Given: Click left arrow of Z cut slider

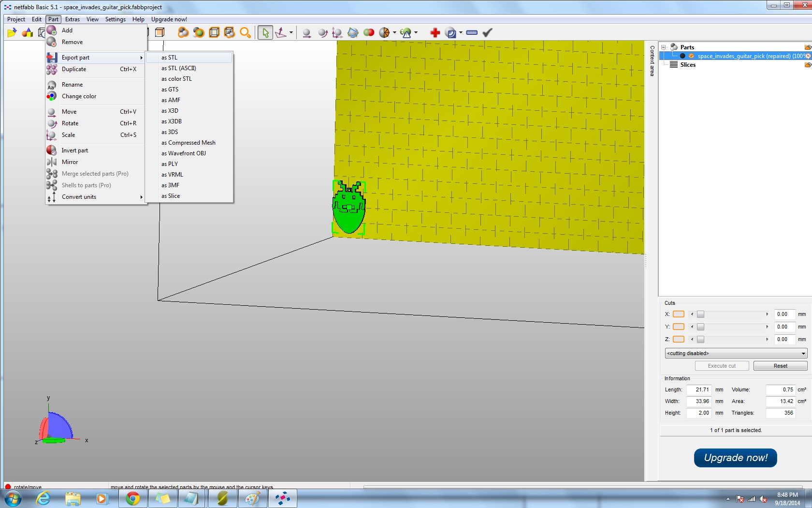Looking at the screenshot, I should tap(692, 339).
